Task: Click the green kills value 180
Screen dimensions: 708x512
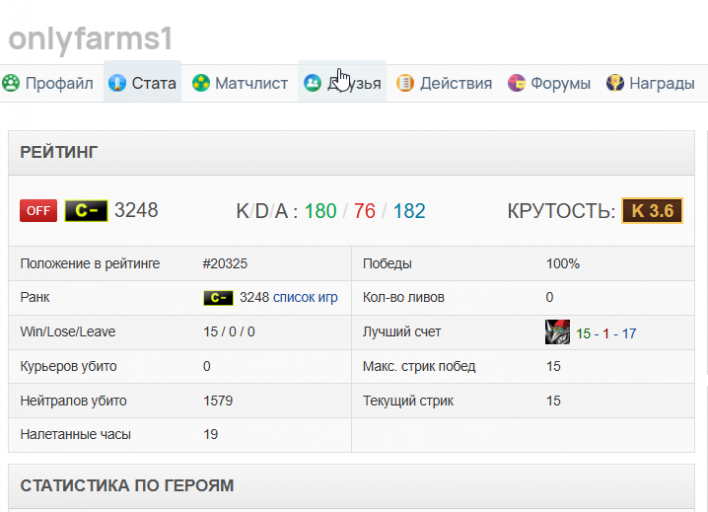Action: coord(321,211)
